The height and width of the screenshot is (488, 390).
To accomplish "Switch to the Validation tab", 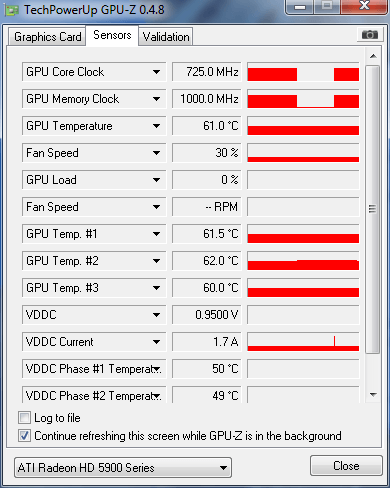I will (x=166, y=36).
